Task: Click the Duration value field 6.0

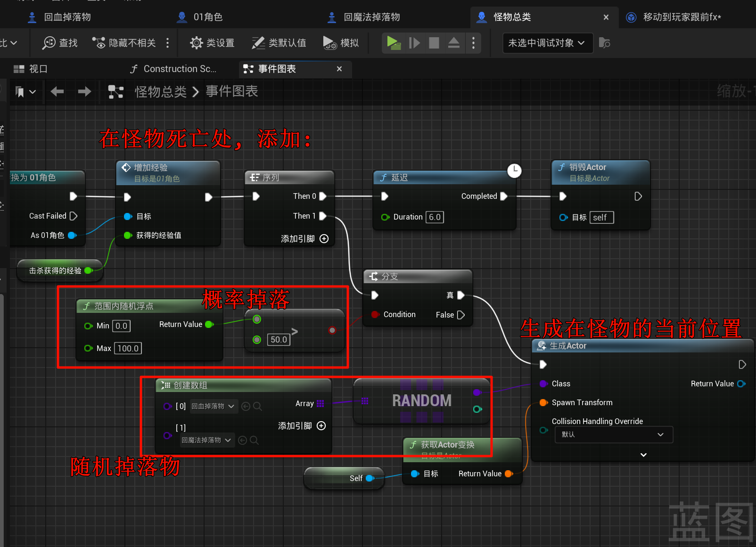Action: (x=435, y=217)
